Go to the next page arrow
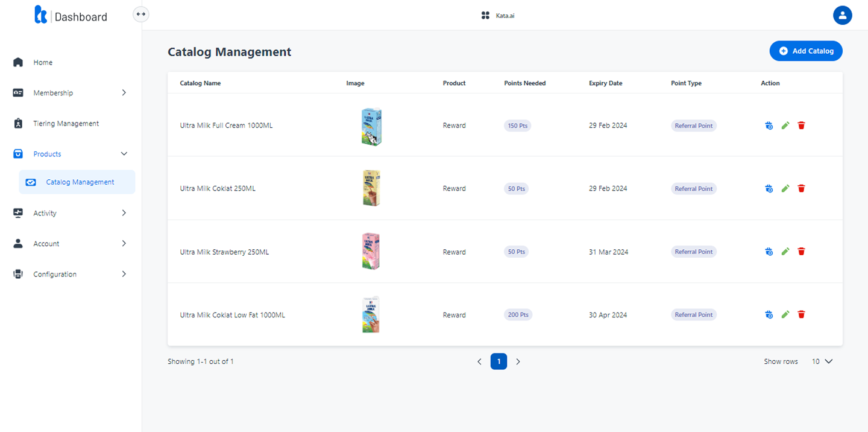The width and height of the screenshot is (868, 432). click(x=518, y=361)
